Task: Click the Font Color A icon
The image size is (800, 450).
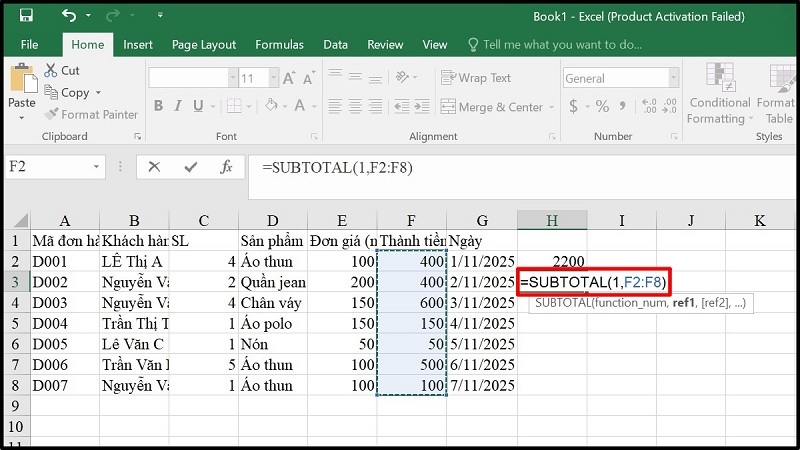Action: point(299,106)
